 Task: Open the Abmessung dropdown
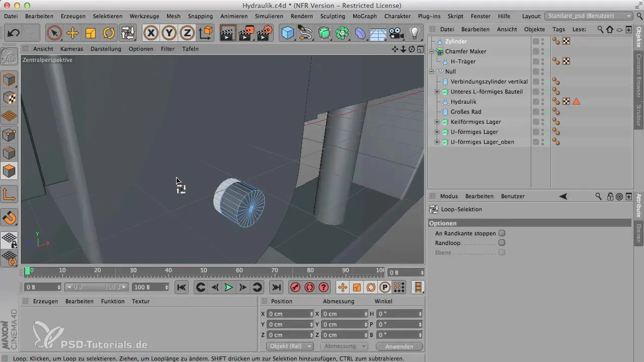(344, 346)
